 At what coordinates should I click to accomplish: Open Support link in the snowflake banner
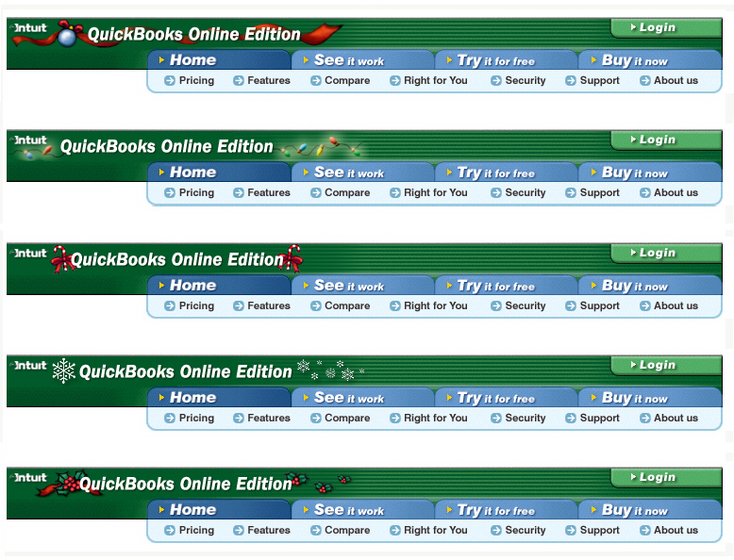point(600,419)
